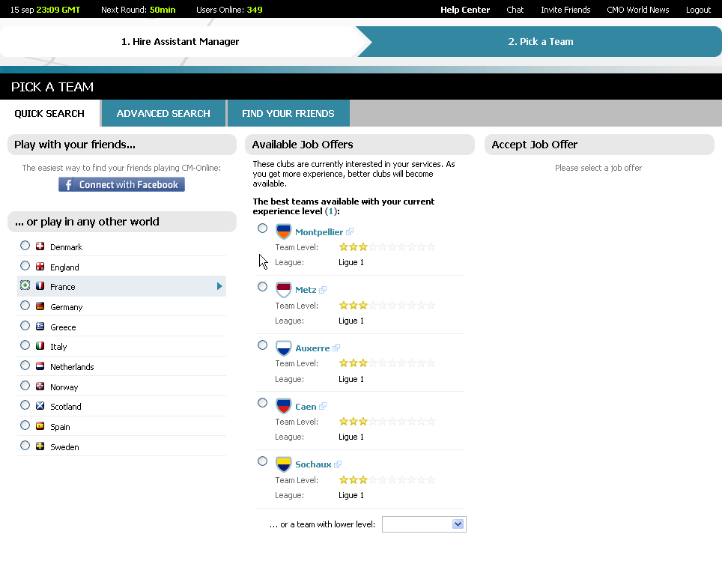
Task: Click the Facebook logo on the connect button
Action: 67,184
